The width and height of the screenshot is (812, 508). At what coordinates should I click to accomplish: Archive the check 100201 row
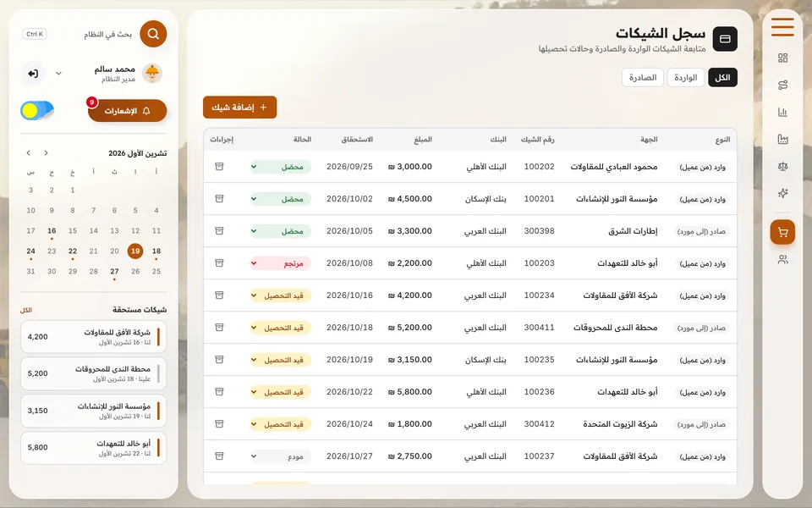(x=219, y=198)
